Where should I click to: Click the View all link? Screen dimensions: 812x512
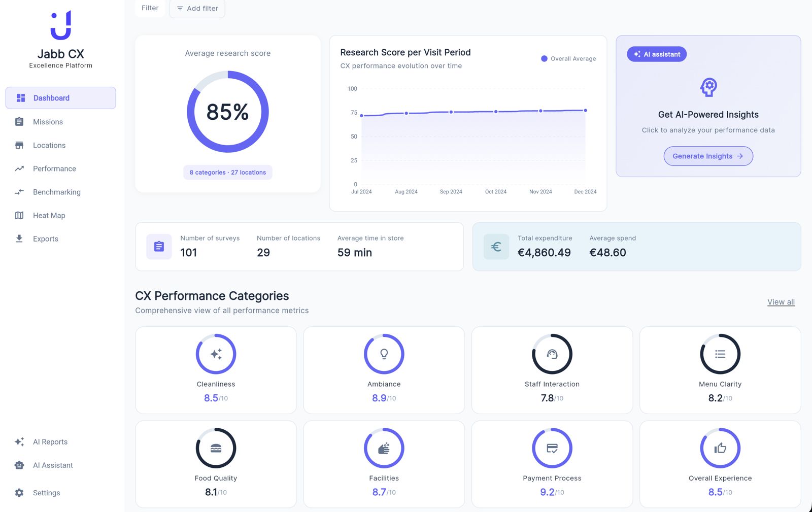pos(781,302)
